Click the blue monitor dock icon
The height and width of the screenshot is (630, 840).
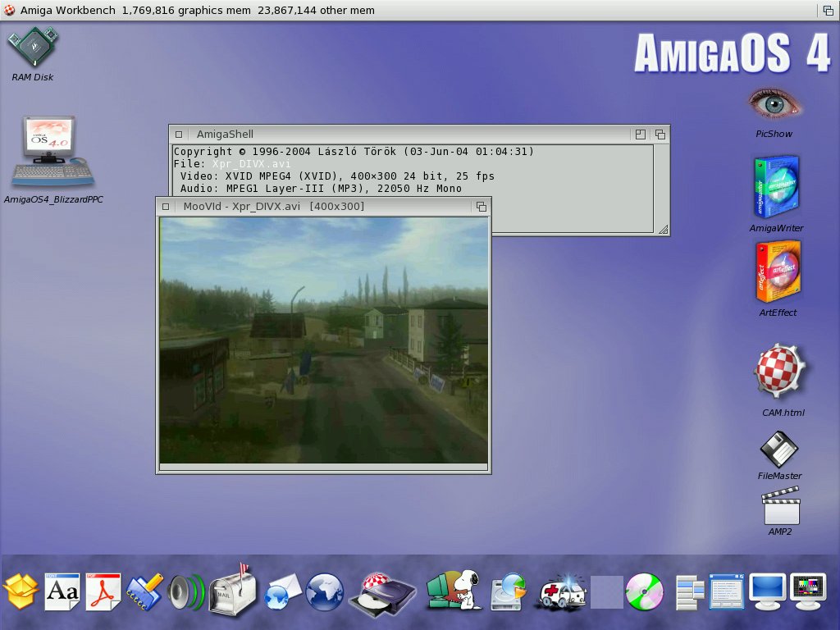click(767, 591)
